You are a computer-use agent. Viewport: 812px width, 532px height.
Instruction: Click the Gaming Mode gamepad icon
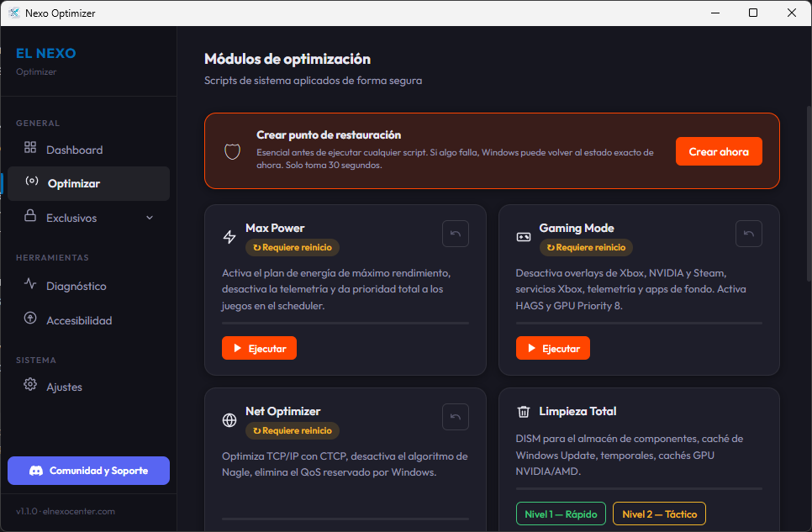(523, 236)
